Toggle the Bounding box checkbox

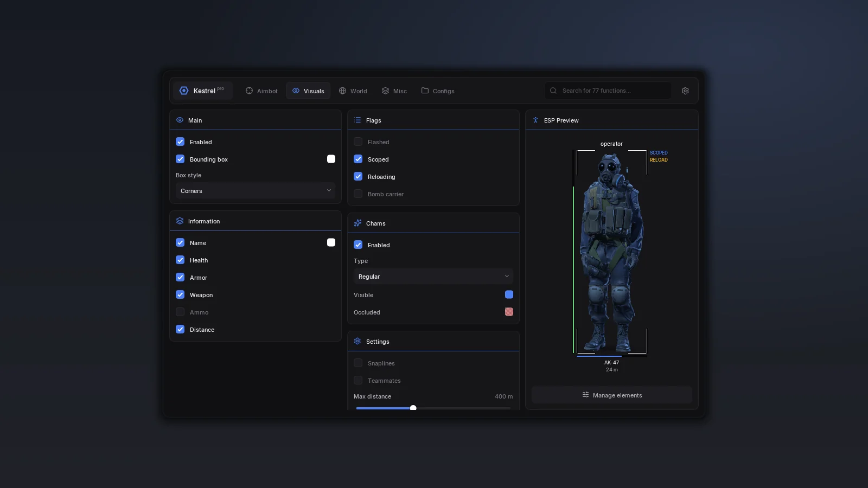coord(180,159)
